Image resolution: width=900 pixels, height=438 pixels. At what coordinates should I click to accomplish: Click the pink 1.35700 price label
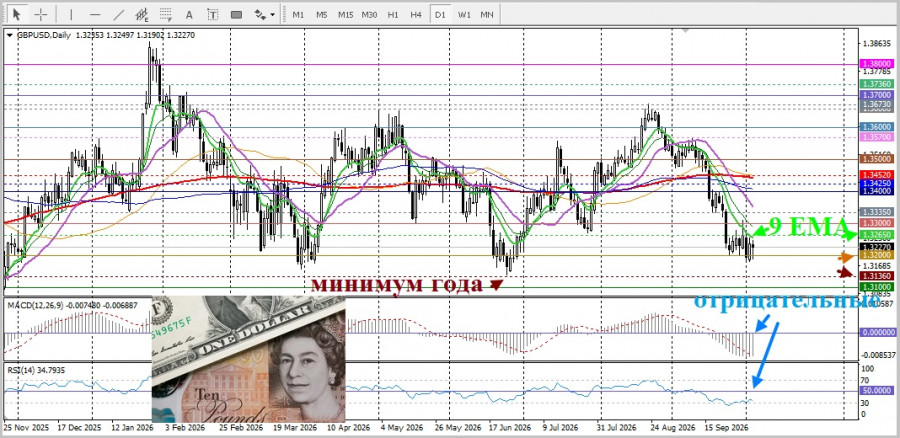point(876,137)
